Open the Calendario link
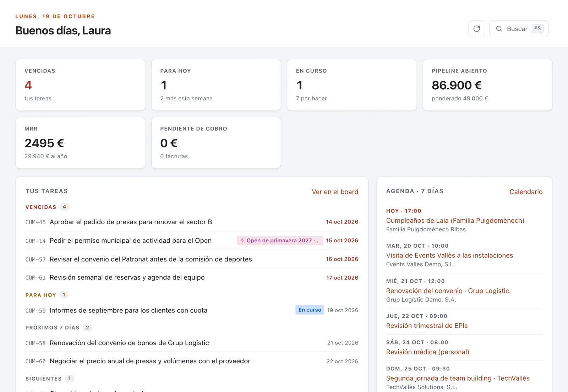This screenshot has height=392, width=568. (526, 192)
